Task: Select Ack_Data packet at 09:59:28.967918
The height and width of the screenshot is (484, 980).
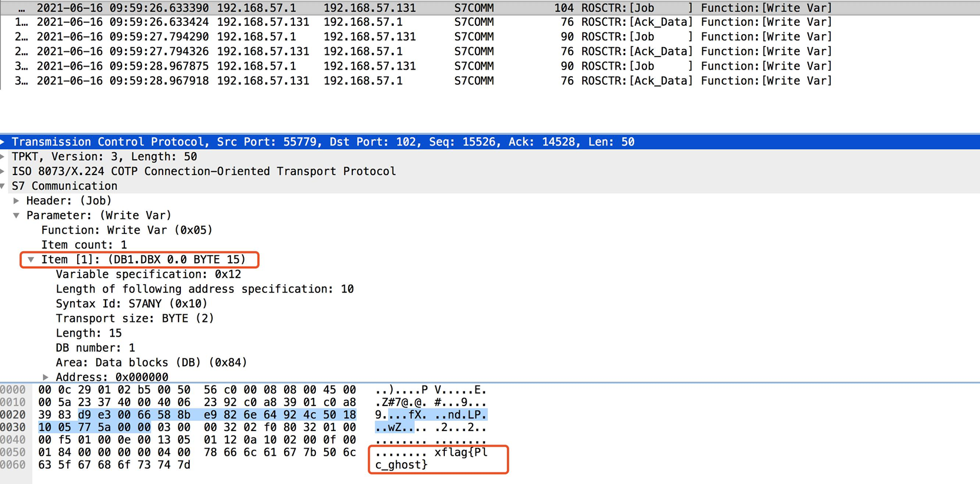Action: point(490,81)
